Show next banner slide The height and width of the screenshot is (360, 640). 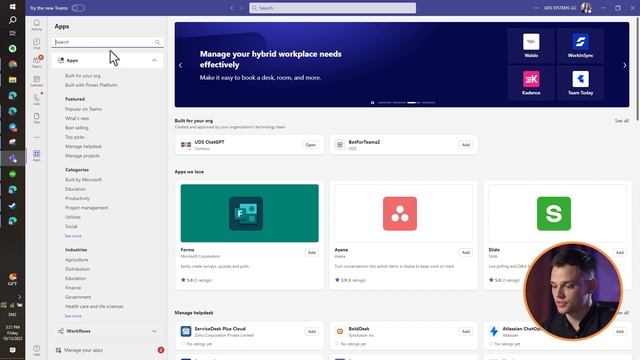pyautogui.click(x=624, y=65)
